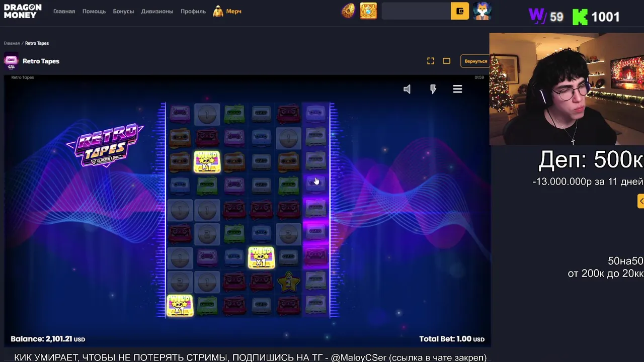Screen dimensions: 644x362
Task: Click the Retro Tapes game thumbnail icon
Action: click(11, 61)
